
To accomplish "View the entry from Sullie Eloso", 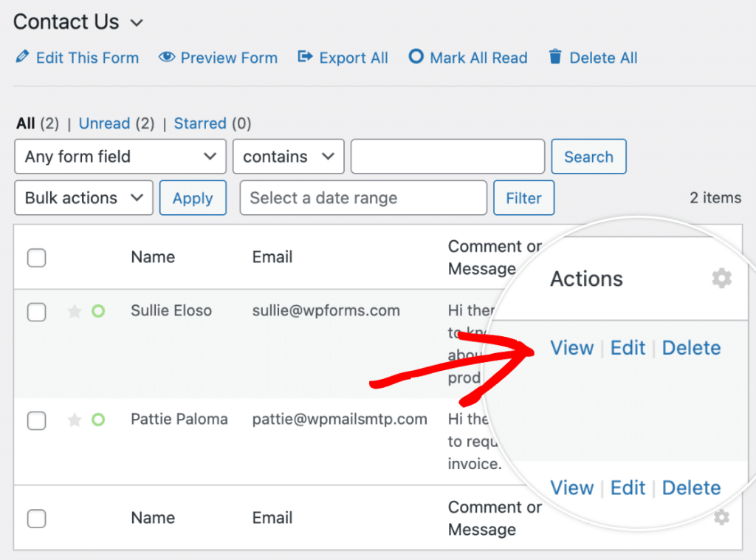I will click(x=572, y=347).
